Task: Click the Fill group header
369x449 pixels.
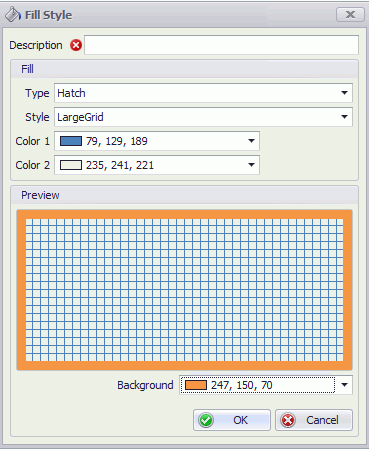Action: (184, 69)
